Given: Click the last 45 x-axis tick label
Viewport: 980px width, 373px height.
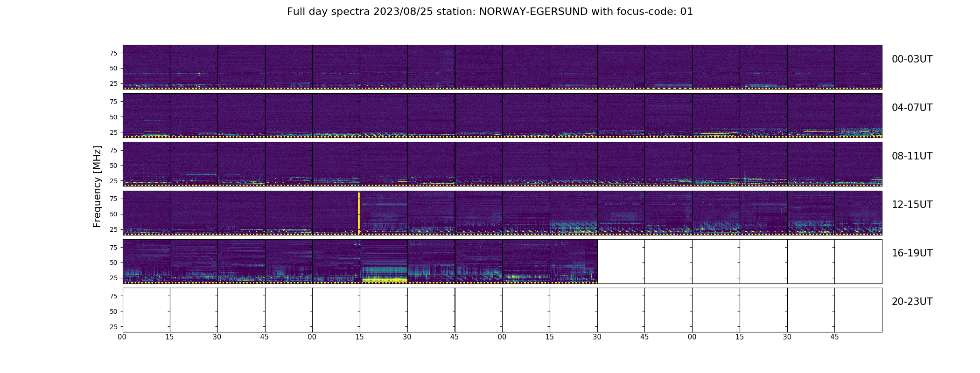Looking at the screenshot, I should tap(834, 337).
